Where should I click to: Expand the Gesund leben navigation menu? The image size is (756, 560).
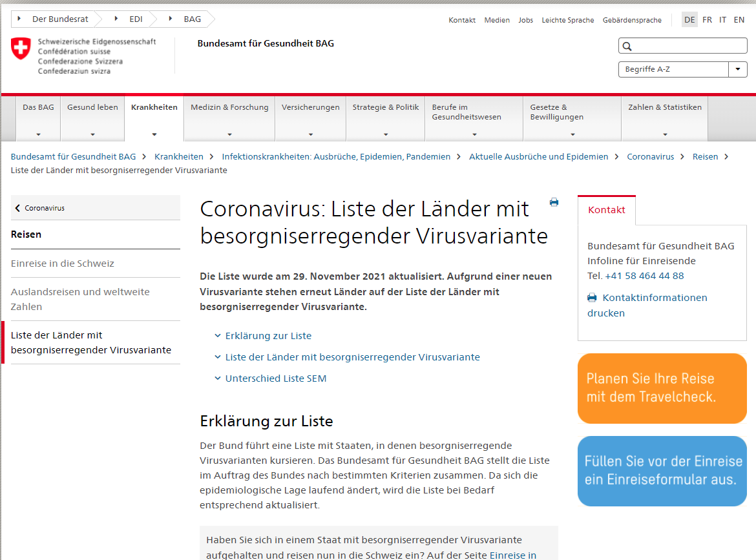coord(92,118)
